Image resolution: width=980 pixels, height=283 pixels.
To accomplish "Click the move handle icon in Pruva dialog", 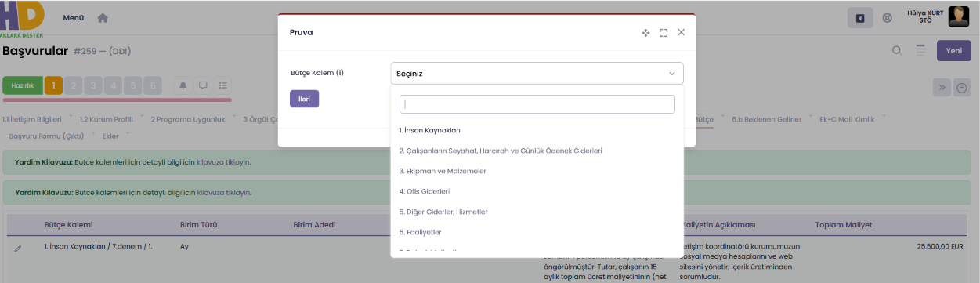I will (x=646, y=33).
